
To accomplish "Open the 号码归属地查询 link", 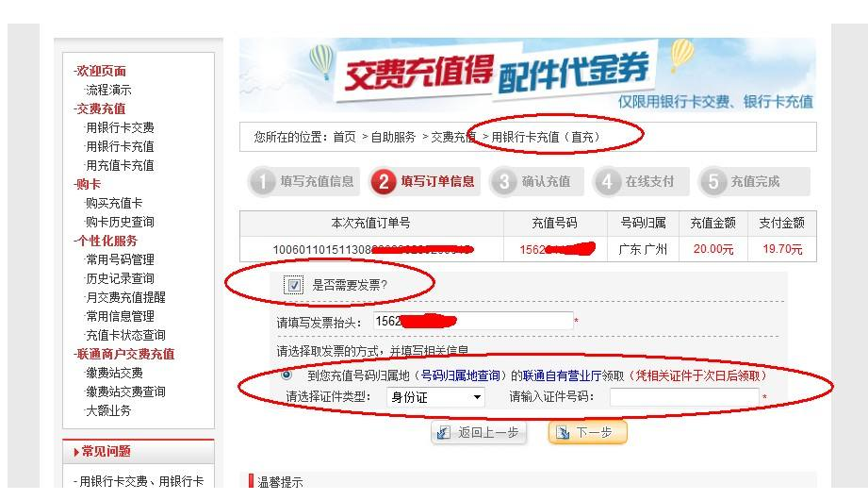I will click(460, 375).
